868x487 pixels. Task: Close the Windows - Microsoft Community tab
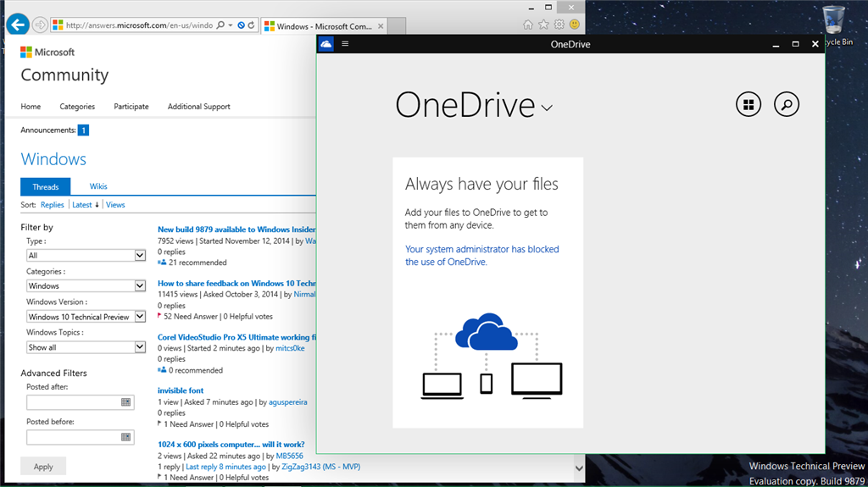(381, 26)
